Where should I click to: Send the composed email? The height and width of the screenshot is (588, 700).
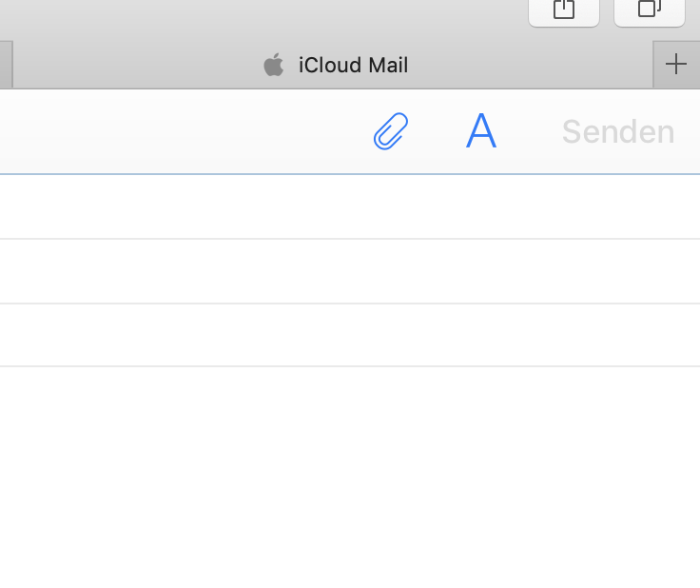click(617, 131)
